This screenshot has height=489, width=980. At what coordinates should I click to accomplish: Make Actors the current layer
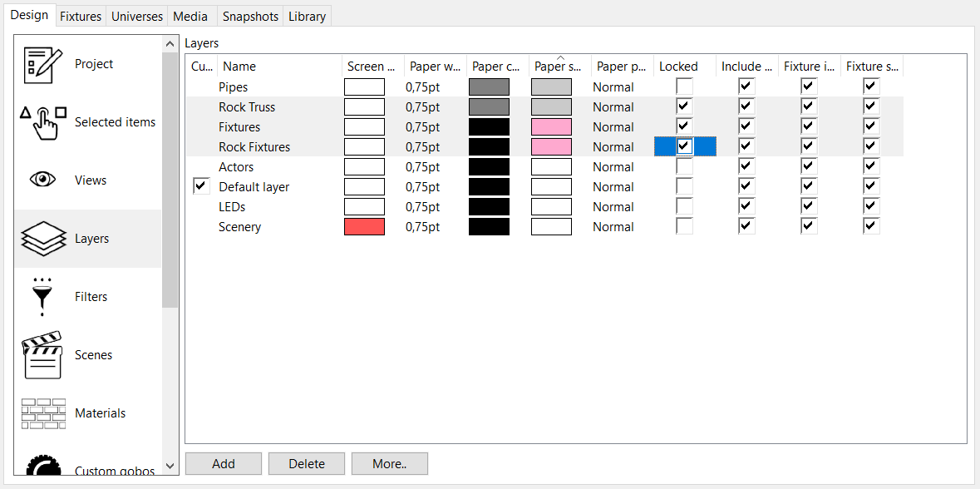(200, 167)
